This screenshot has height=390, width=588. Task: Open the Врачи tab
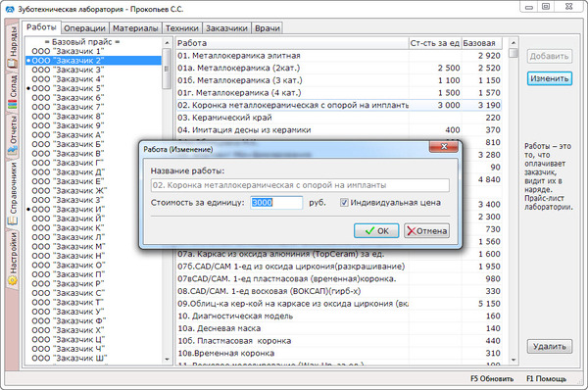click(x=268, y=28)
